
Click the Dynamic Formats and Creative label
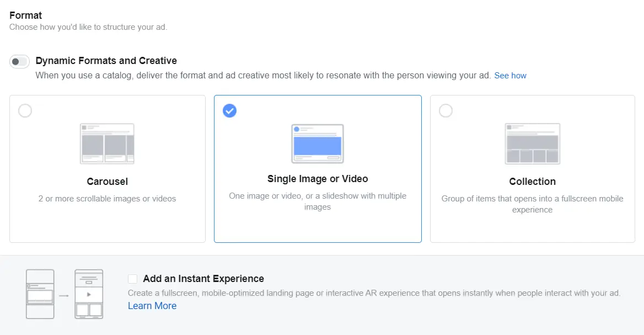tap(106, 61)
